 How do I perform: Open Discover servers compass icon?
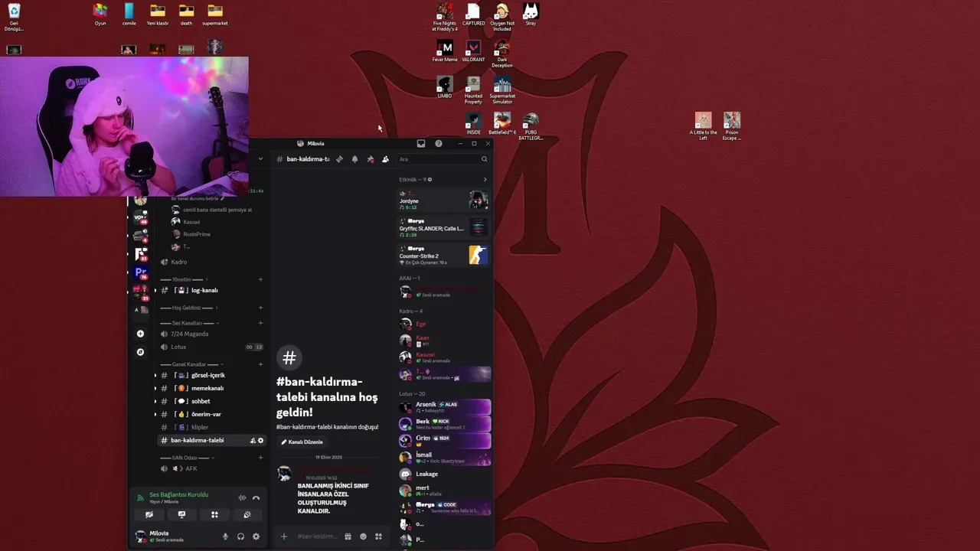(x=140, y=352)
